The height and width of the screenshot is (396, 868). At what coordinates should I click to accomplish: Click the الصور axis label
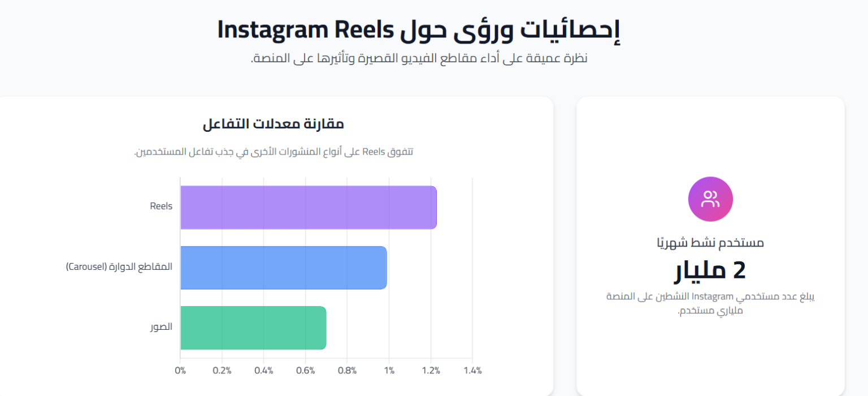pos(161,327)
